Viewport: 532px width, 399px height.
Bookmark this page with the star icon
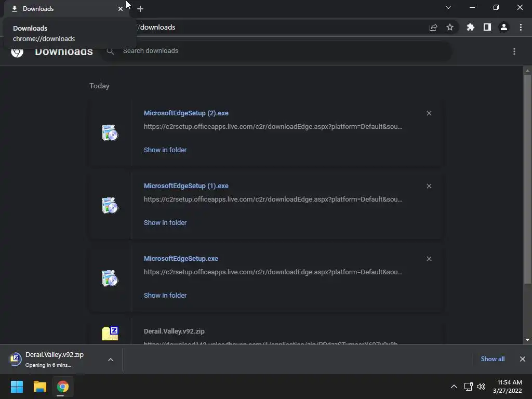[x=450, y=27]
